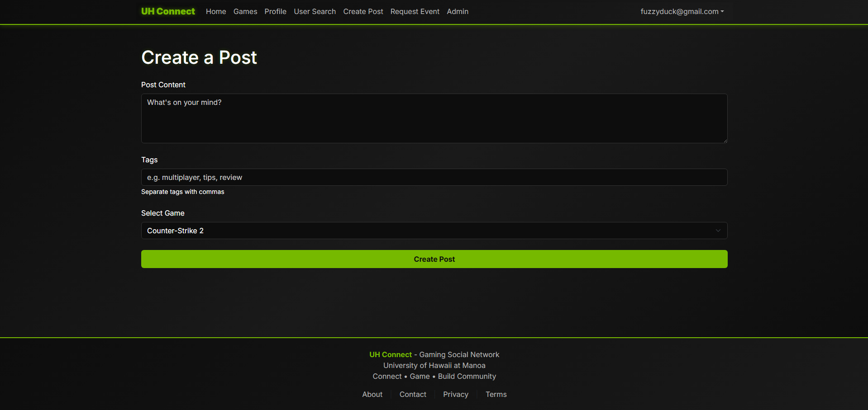The image size is (868, 410).
Task: Open the Terms footer link
Action: tap(496, 394)
